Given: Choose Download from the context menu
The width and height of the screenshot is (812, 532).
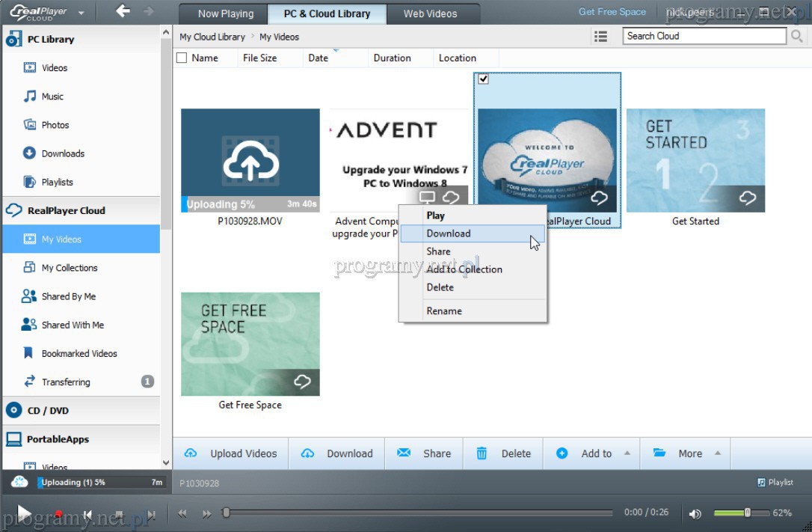Looking at the screenshot, I should (x=449, y=233).
